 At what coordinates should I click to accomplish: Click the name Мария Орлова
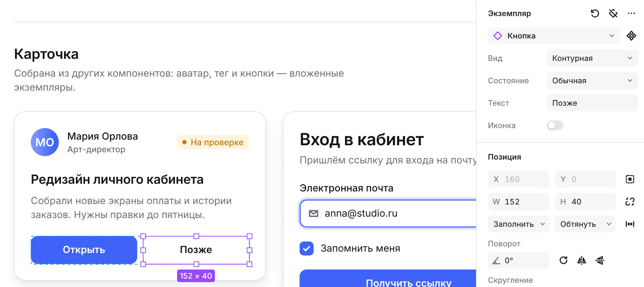(x=103, y=136)
